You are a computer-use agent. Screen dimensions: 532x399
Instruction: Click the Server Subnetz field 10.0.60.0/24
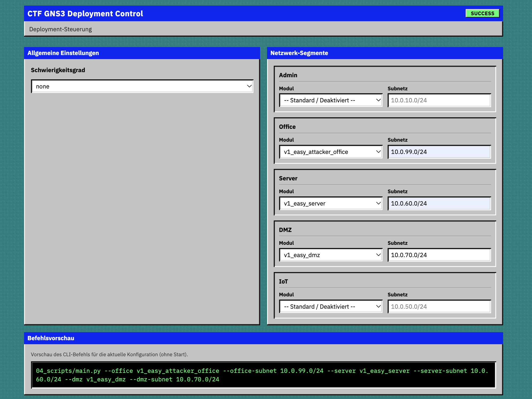[x=439, y=203]
